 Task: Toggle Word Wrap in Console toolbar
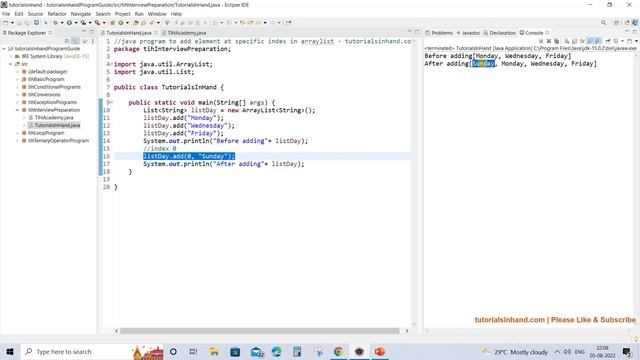(582, 41)
